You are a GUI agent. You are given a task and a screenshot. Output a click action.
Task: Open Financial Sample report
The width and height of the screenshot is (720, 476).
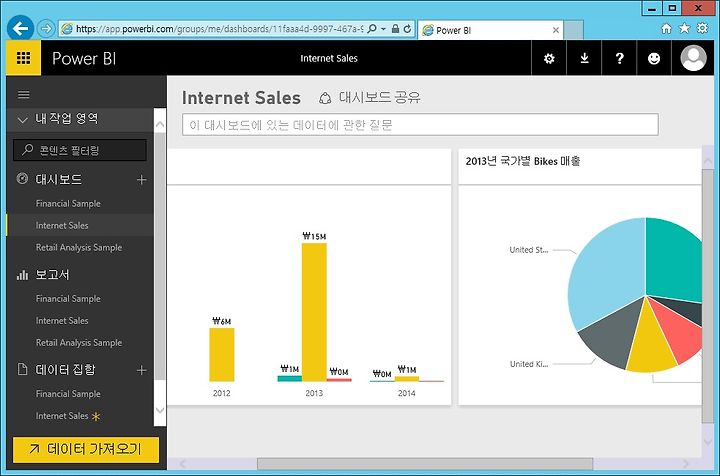click(x=68, y=298)
